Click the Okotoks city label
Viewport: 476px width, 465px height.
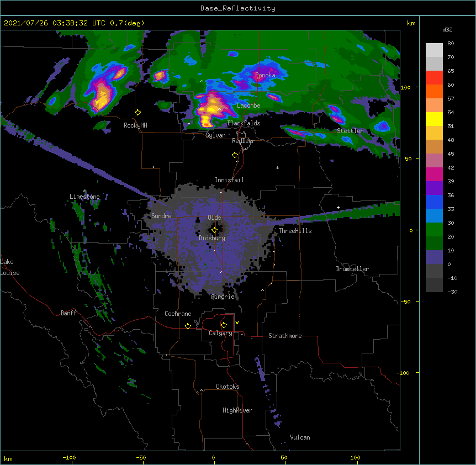(x=228, y=387)
